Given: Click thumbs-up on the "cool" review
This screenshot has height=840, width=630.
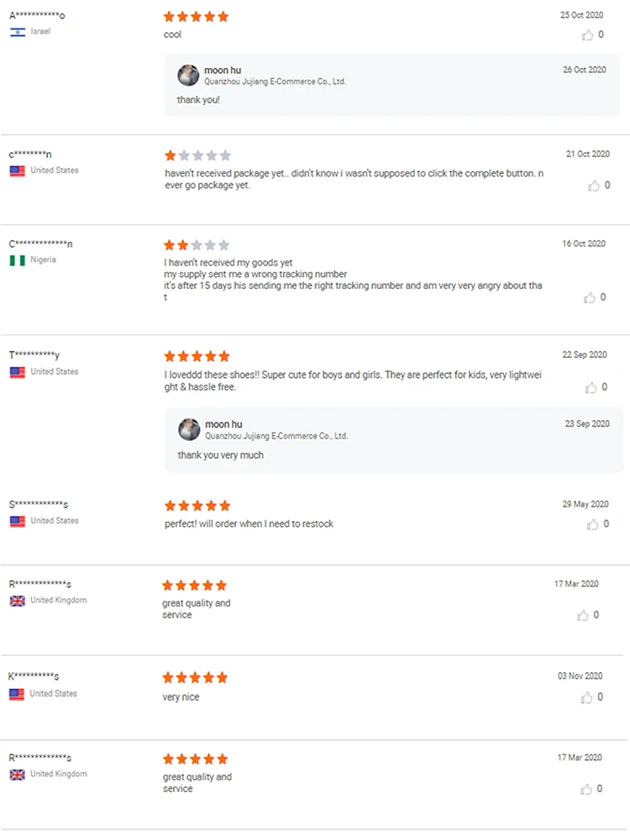Looking at the screenshot, I should coord(588,35).
